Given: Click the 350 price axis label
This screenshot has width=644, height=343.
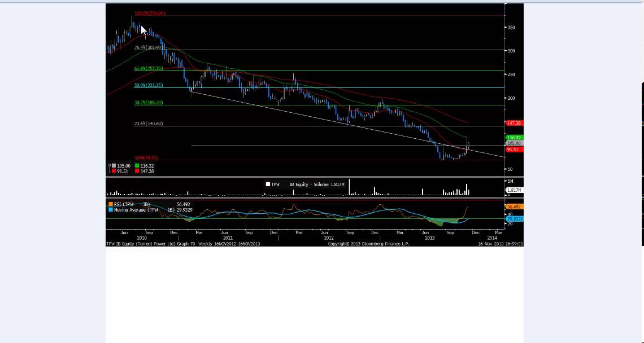Looking at the screenshot, I should coord(511,28).
